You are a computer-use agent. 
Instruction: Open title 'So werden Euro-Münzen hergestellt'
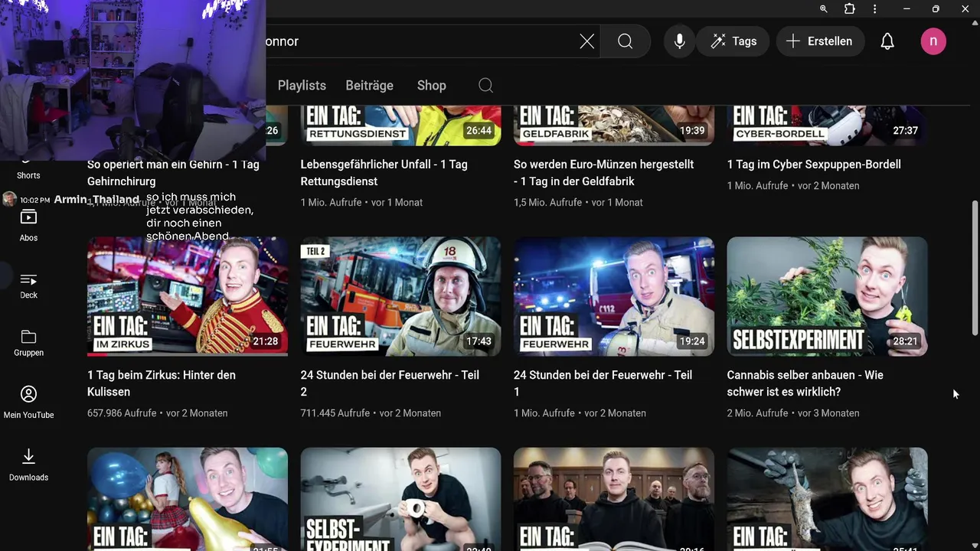tap(603, 173)
